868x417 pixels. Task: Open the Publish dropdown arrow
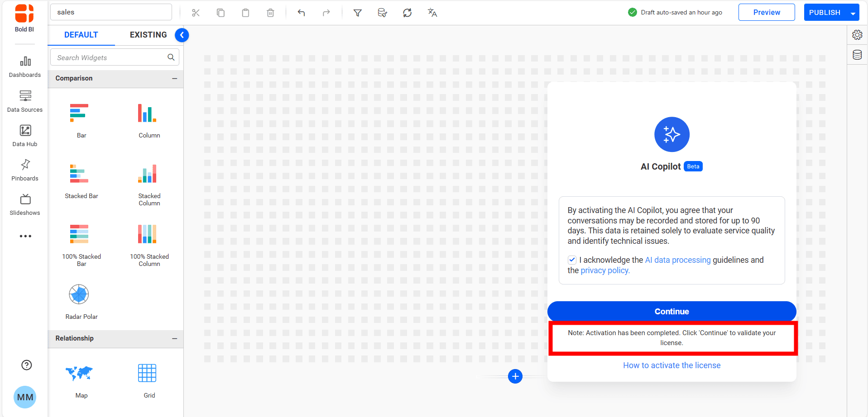853,13
